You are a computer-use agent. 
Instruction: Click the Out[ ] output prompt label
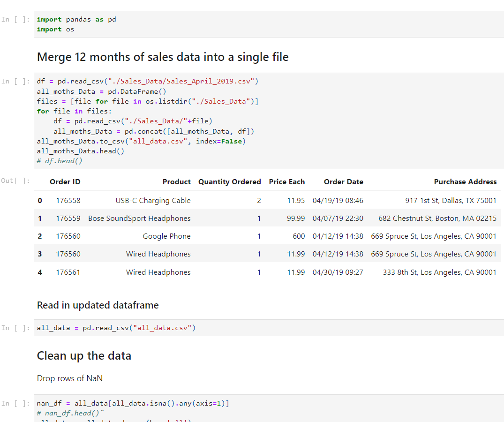[15, 181]
